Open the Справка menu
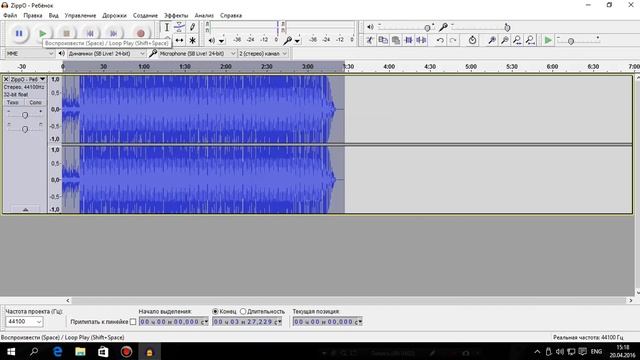 [x=231, y=16]
